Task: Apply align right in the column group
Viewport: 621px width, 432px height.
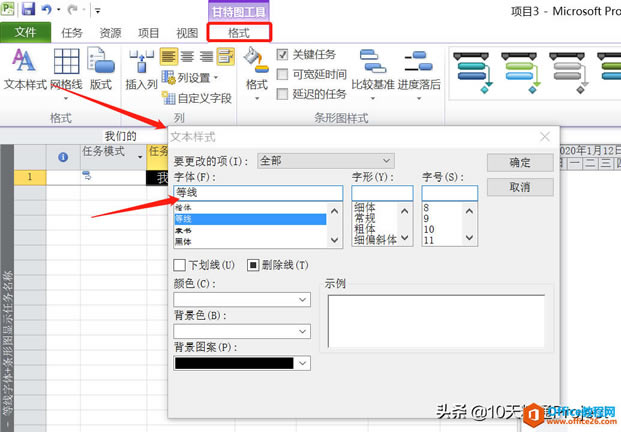Action: [x=206, y=57]
